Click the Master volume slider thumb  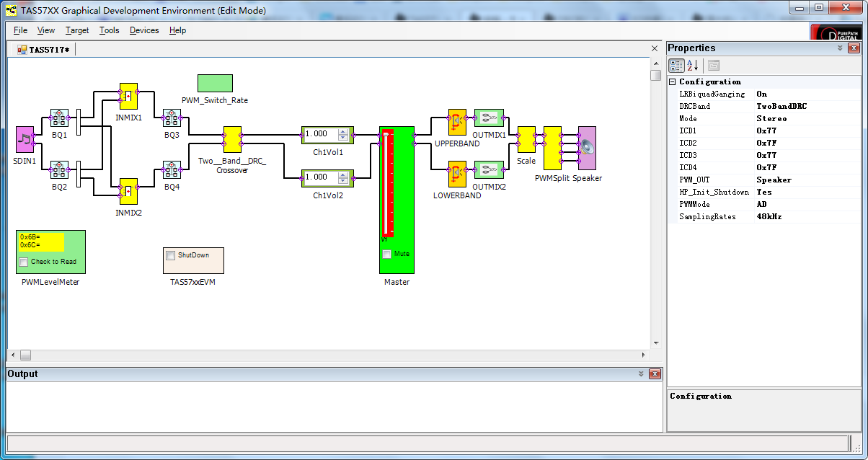[386, 134]
